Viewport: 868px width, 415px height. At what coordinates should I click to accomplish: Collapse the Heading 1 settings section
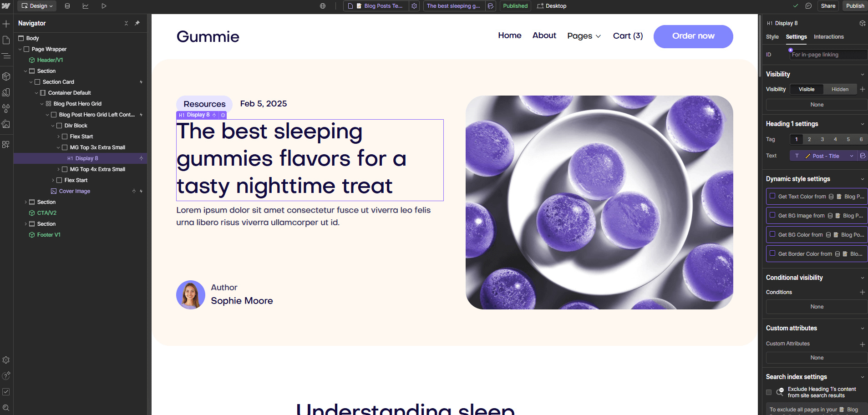862,123
